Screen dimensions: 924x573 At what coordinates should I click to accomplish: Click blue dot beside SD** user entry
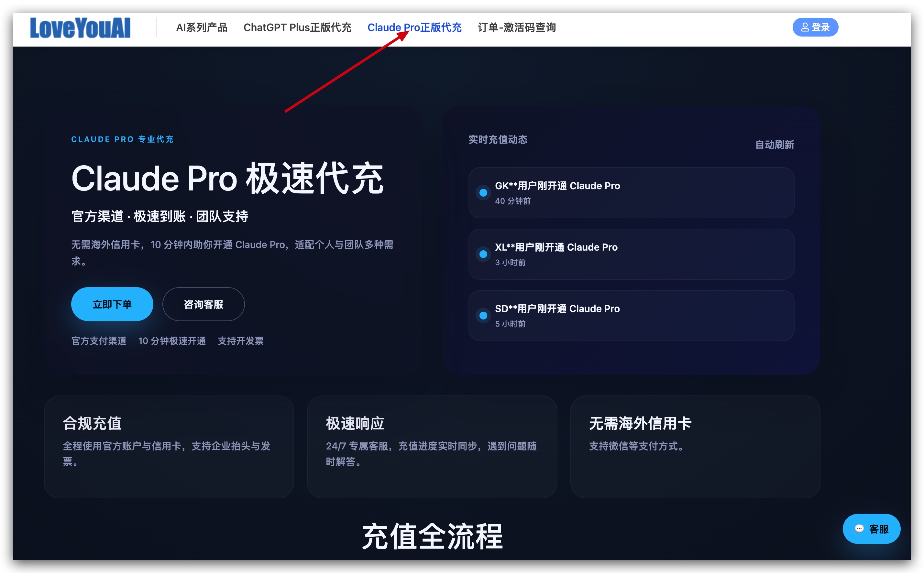[x=483, y=316]
